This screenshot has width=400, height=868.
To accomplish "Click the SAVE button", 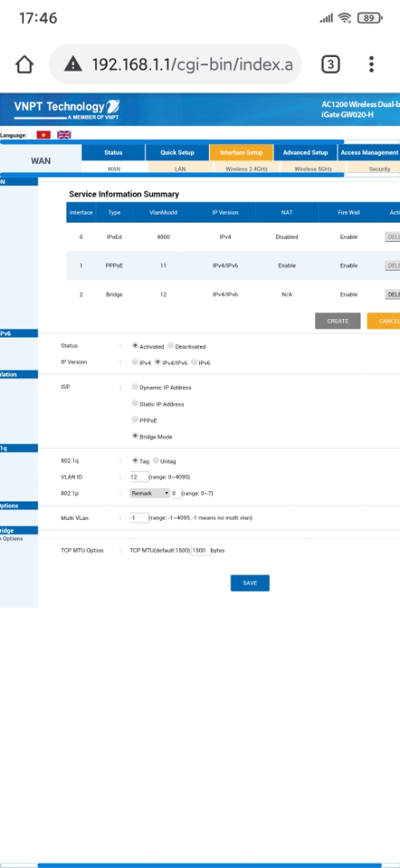I will click(x=250, y=583).
